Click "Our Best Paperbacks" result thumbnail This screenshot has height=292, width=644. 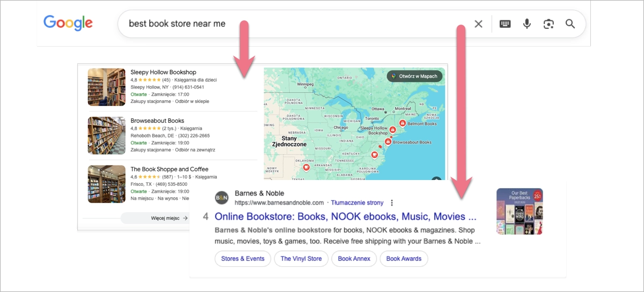tap(519, 211)
